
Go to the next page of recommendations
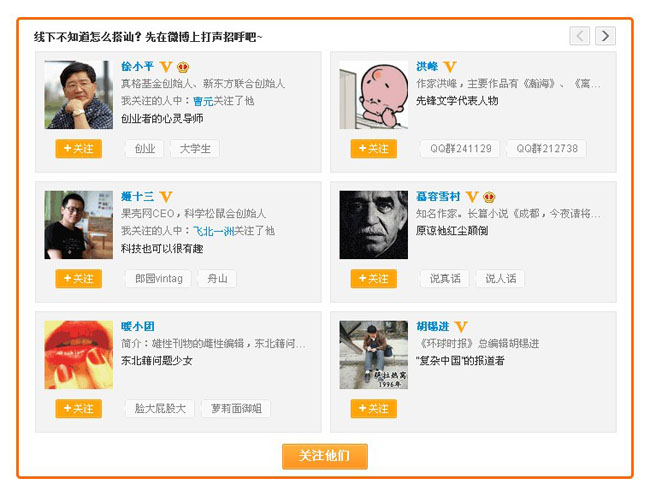click(605, 36)
